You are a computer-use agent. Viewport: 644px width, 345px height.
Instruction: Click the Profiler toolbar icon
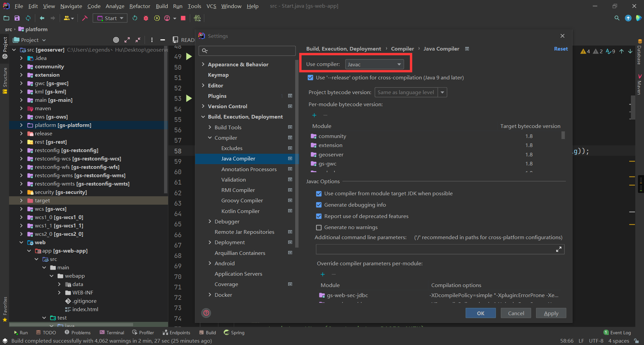(x=167, y=18)
